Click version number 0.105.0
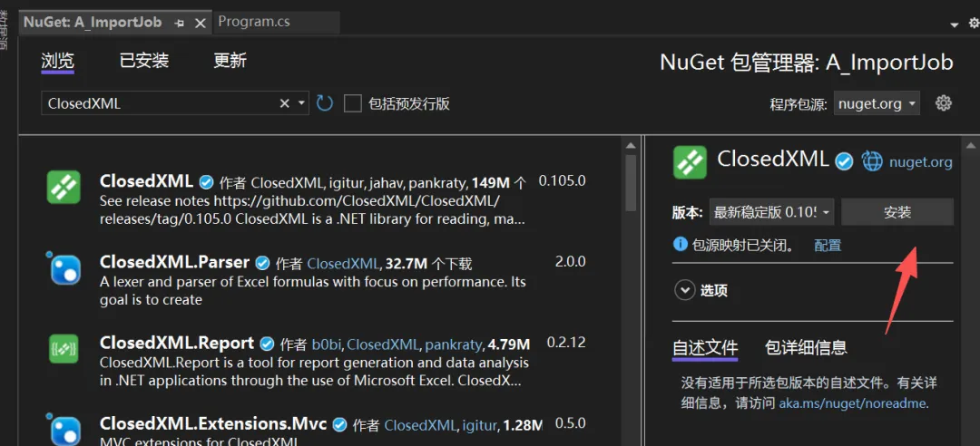Viewport: 980px width, 446px height. (x=562, y=181)
